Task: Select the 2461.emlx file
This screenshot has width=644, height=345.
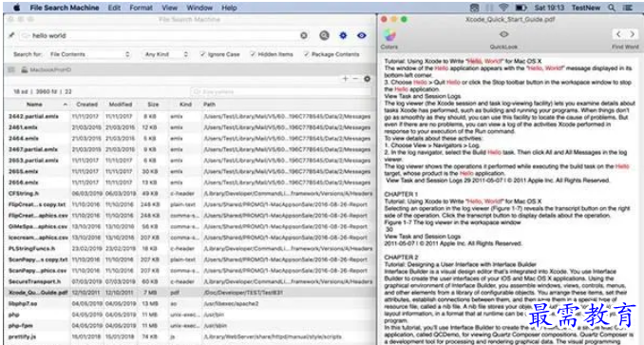Action: pyautogui.click(x=23, y=127)
